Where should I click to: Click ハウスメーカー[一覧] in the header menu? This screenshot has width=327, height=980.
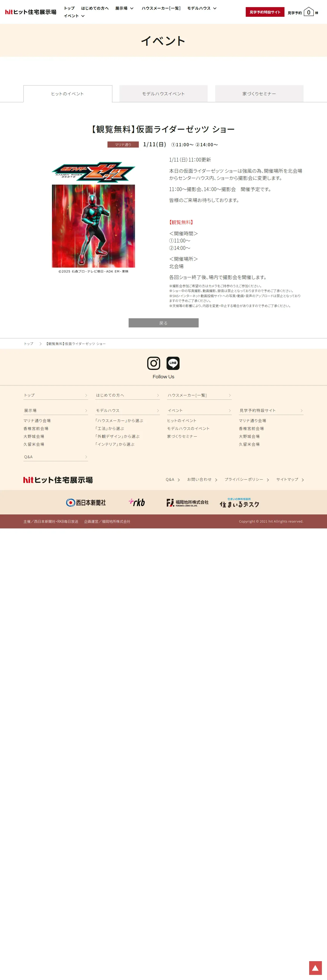tap(161, 8)
